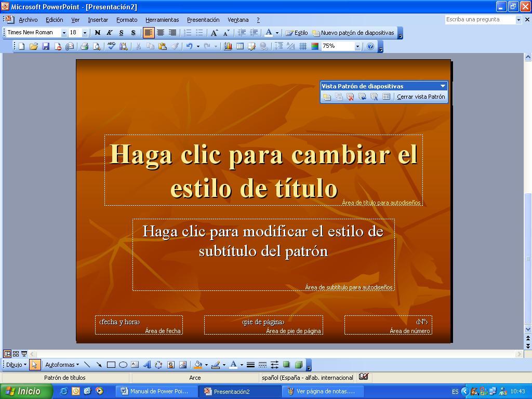The image size is (532, 399).
Task: Open Microsoft PowerPoint help question-mark icon
Action: pyautogui.click(x=370, y=46)
